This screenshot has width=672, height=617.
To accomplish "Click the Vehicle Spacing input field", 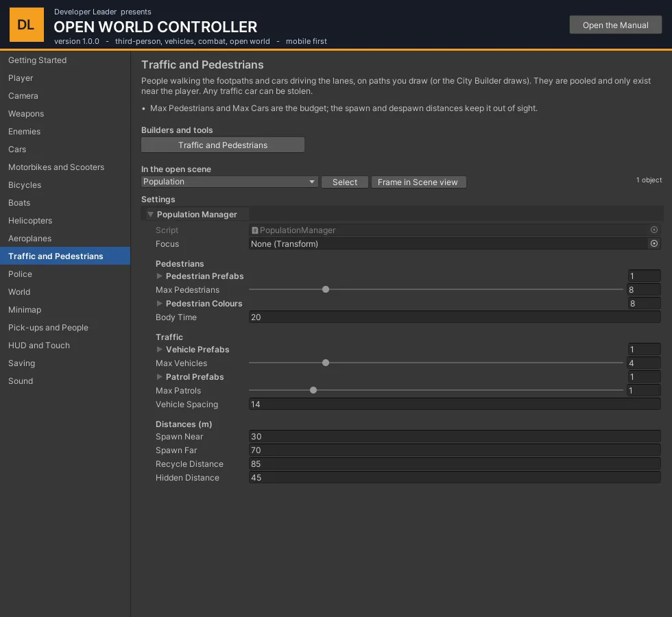I will coord(455,404).
